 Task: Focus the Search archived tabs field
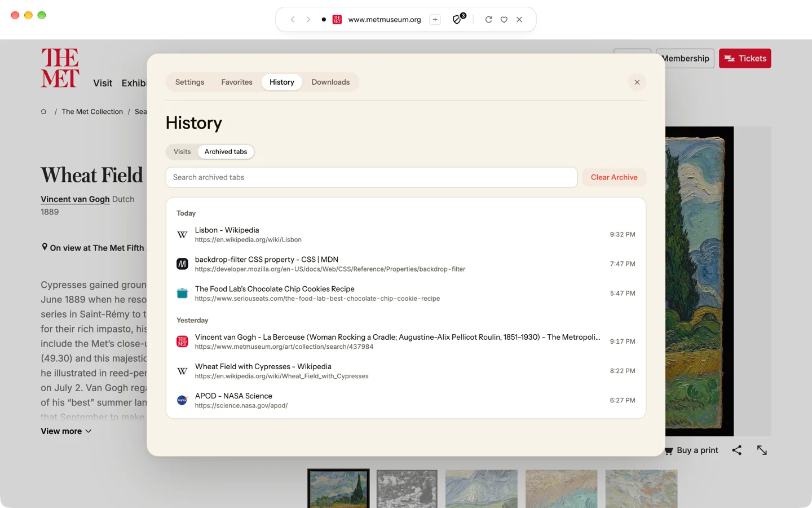pyautogui.click(x=372, y=177)
